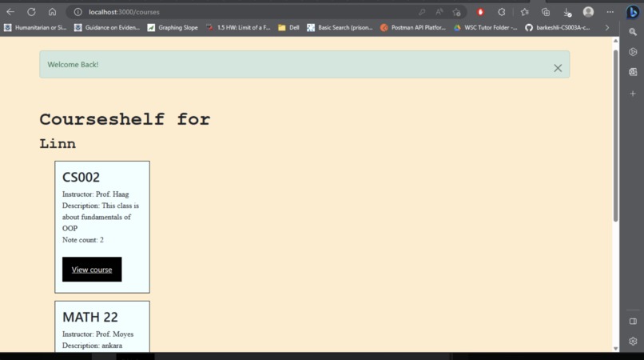The width and height of the screenshot is (644, 360).
Task: Open the sidebar hexagon apps icon
Action: coord(633,52)
